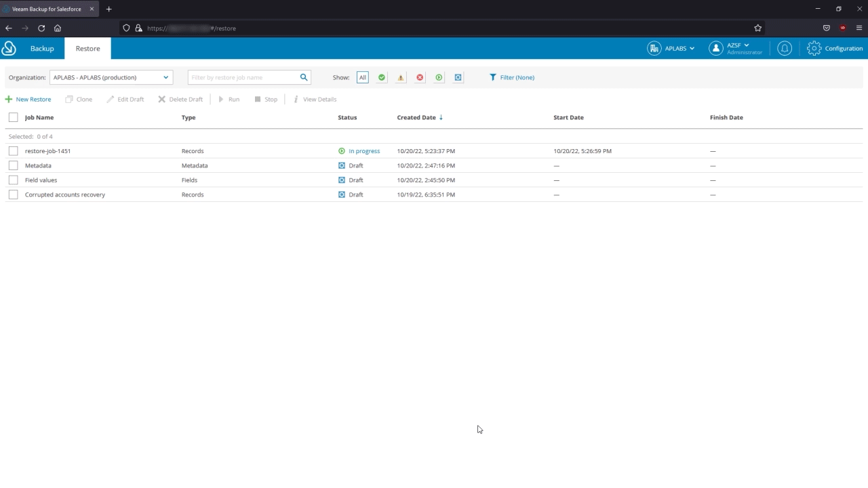Sort by Start Date column header
This screenshot has height=488, width=868.
pyautogui.click(x=568, y=117)
